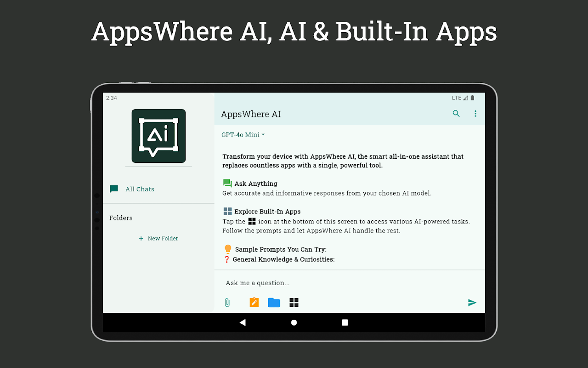Click the AppsWhere AI title in header
The image size is (588, 368).
tap(251, 114)
